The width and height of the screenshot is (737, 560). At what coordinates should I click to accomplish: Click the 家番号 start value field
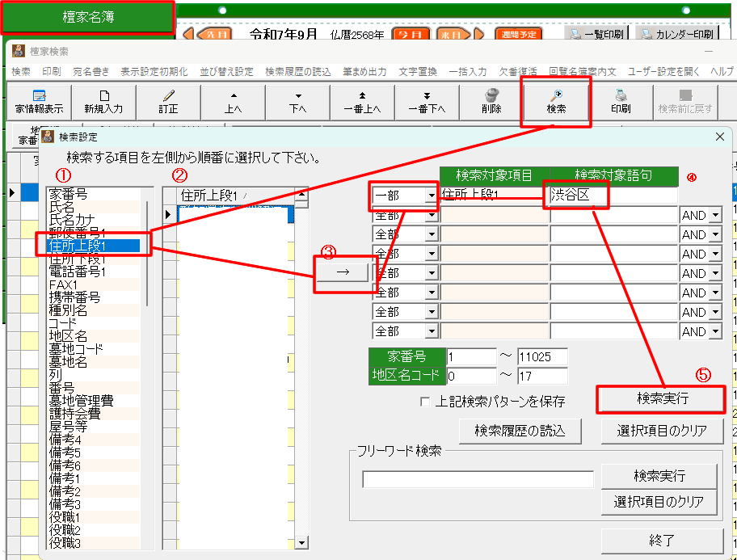pos(471,357)
